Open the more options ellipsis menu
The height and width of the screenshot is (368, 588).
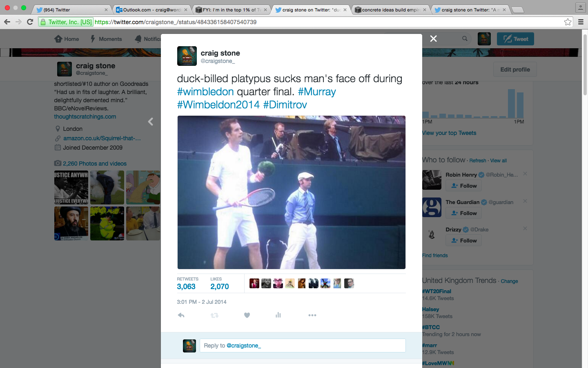tap(312, 315)
